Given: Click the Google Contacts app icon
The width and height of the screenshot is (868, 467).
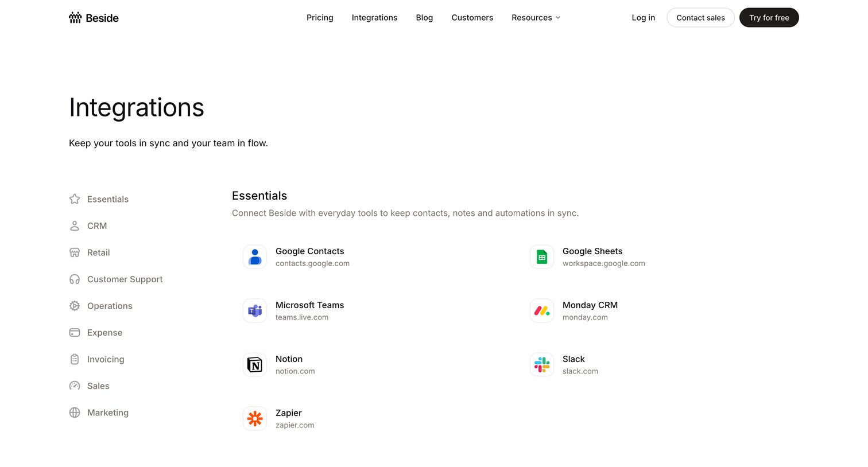Looking at the screenshot, I should [x=255, y=257].
